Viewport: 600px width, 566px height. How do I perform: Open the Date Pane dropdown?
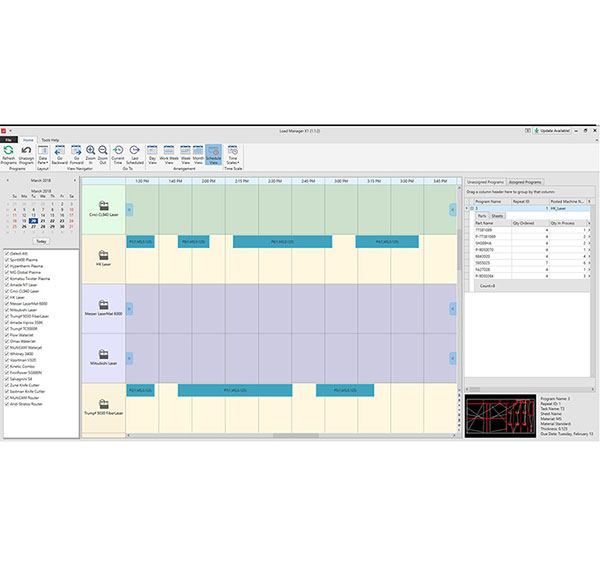43,155
